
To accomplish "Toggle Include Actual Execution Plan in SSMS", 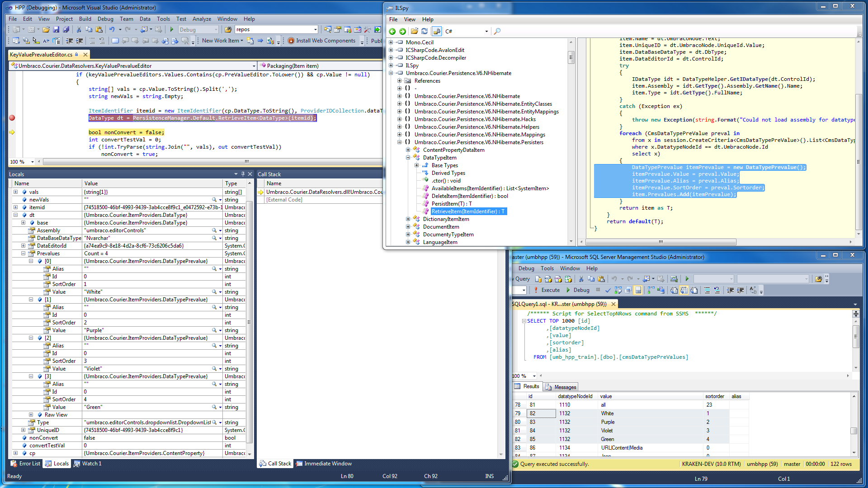I will 651,291.
